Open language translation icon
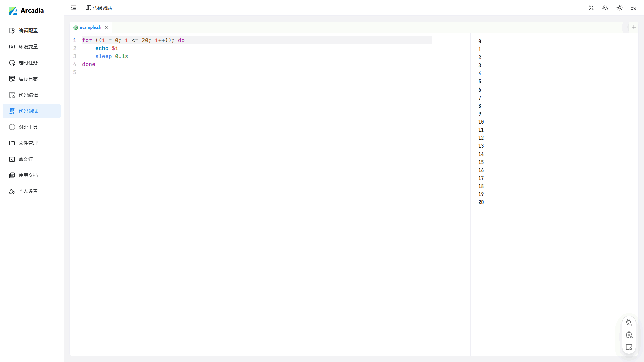Viewport: 644px width, 362px height. point(605,8)
